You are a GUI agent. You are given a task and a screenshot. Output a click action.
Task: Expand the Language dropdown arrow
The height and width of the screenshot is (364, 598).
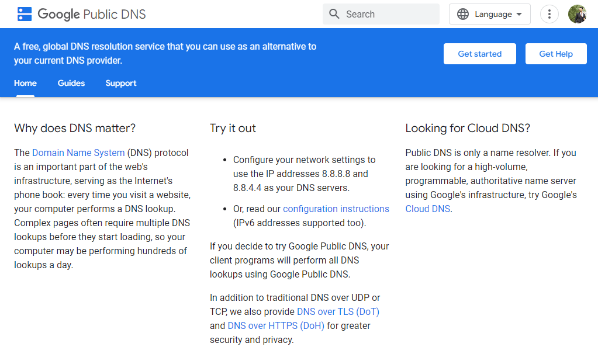[x=519, y=15]
